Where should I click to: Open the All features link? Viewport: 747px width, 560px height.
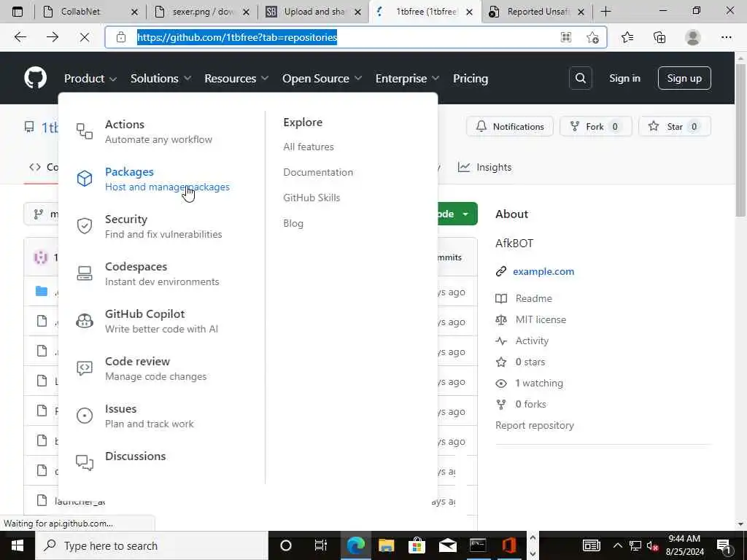coord(309,147)
